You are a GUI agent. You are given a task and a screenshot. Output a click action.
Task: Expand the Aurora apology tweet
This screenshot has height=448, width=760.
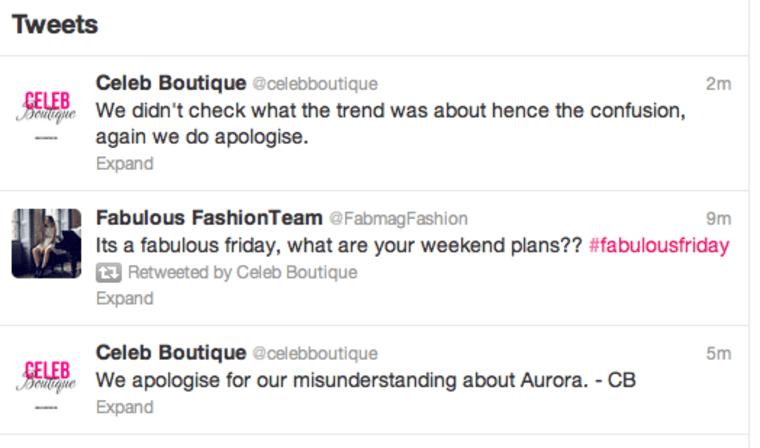coord(124,407)
